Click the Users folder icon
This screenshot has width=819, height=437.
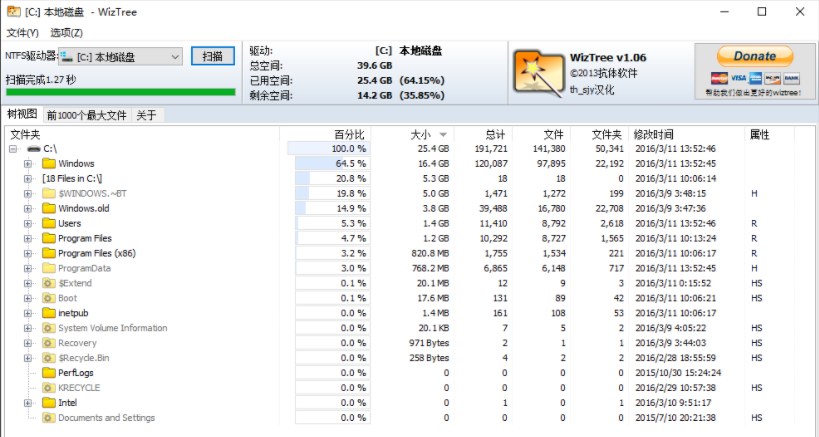[x=49, y=223]
